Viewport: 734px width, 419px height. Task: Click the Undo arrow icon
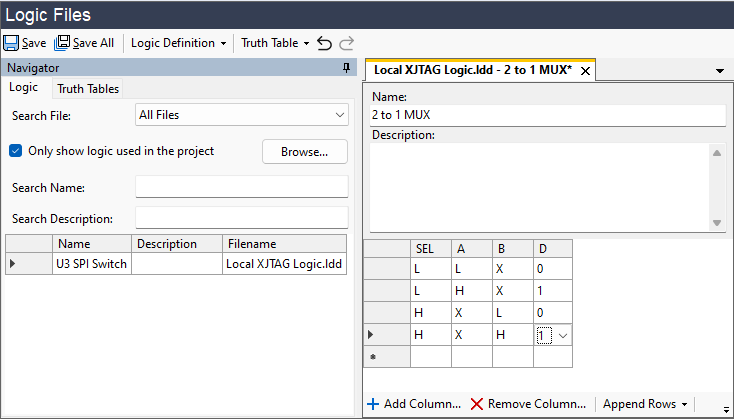(324, 43)
